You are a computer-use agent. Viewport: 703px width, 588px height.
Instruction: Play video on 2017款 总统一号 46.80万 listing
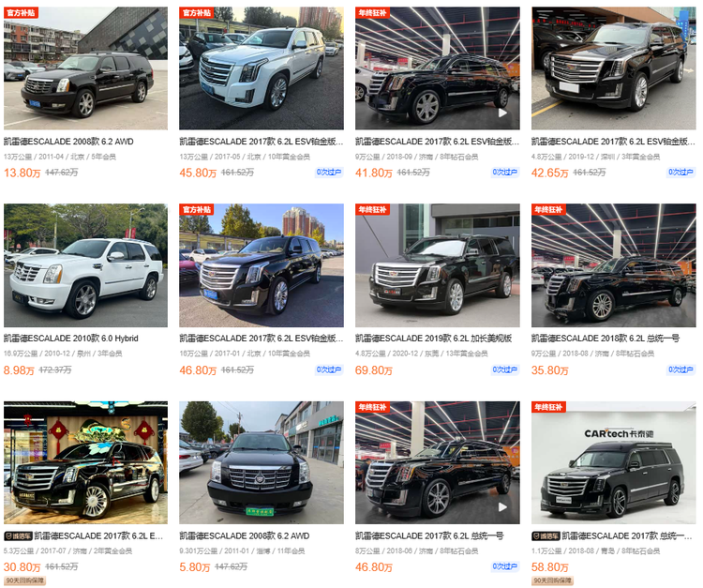(x=502, y=506)
